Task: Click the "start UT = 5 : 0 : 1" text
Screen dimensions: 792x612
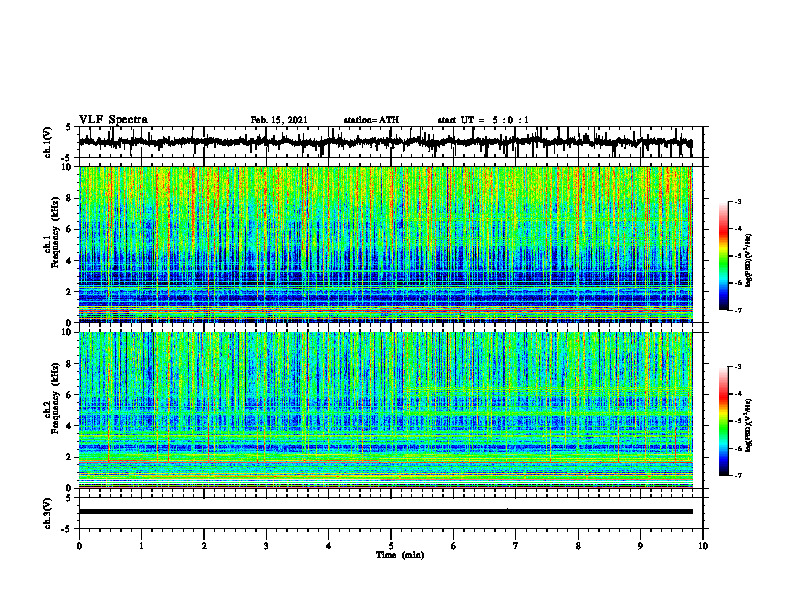Action: tap(483, 120)
